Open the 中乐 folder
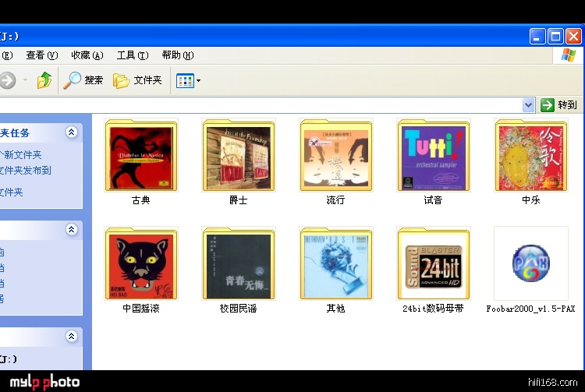 pyautogui.click(x=530, y=156)
